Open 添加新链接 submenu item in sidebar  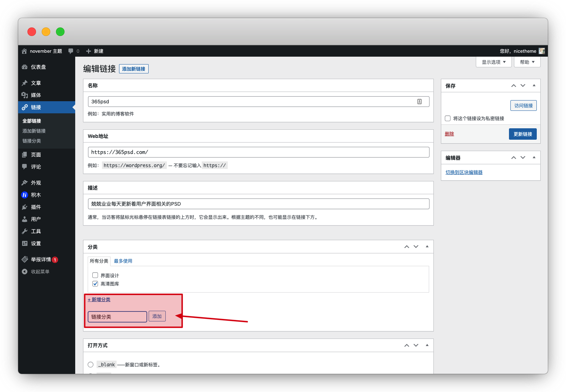[34, 131]
